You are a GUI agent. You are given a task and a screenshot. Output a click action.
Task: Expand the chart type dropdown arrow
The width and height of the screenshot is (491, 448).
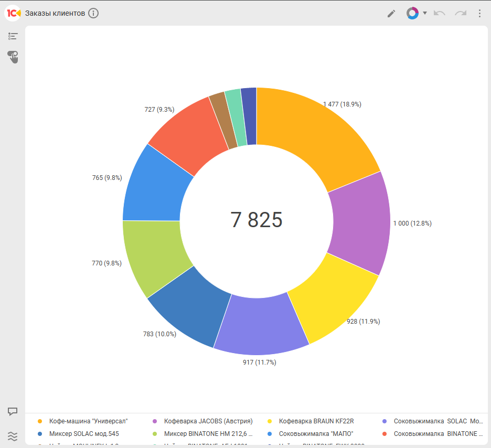pyautogui.click(x=425, y=13)
